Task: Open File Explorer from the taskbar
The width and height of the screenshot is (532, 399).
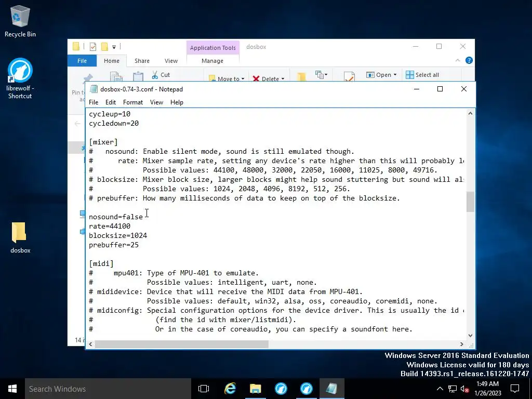Action: pos(256,389)
